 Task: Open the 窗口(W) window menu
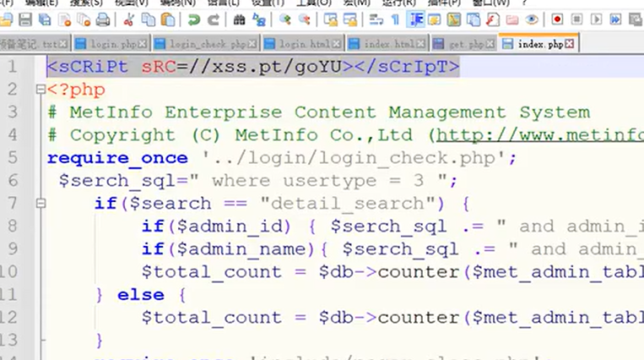click(490, 3)
